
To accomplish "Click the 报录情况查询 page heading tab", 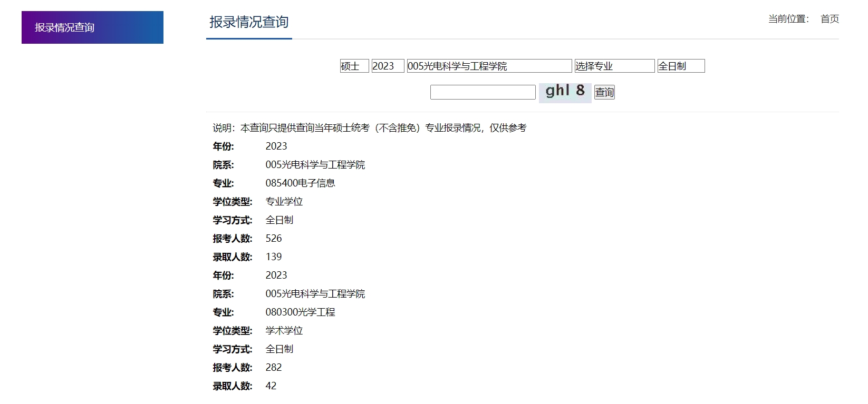I will pos(249,22).
